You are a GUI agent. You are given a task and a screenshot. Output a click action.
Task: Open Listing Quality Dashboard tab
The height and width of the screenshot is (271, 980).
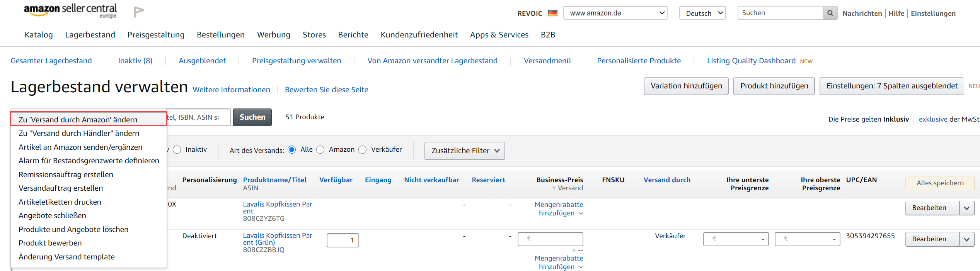[751, 61]
